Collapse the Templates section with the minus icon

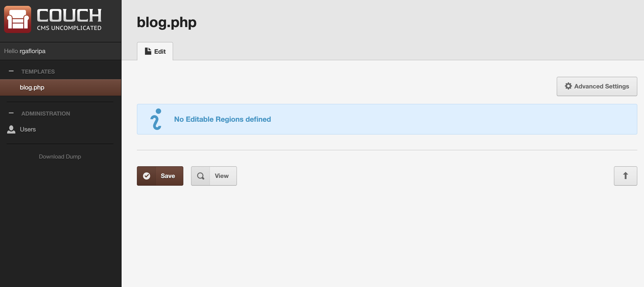pyautogui.click(x=11, y=71)
